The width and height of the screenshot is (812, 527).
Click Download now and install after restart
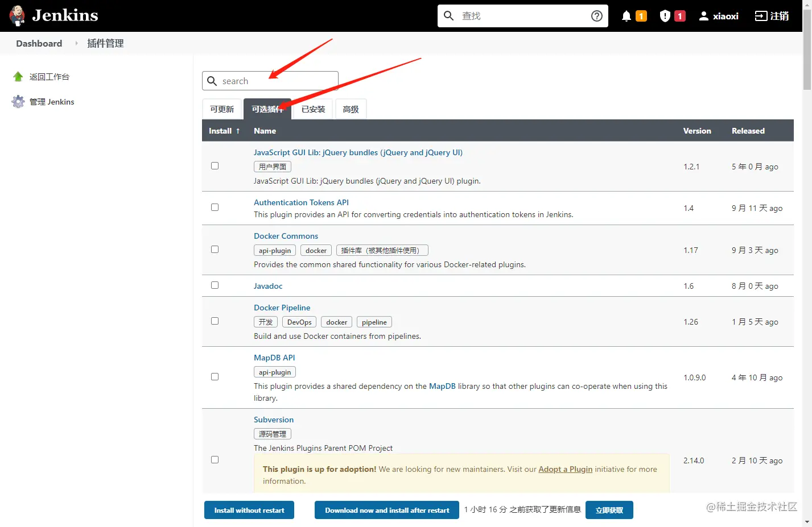point(387,510)
